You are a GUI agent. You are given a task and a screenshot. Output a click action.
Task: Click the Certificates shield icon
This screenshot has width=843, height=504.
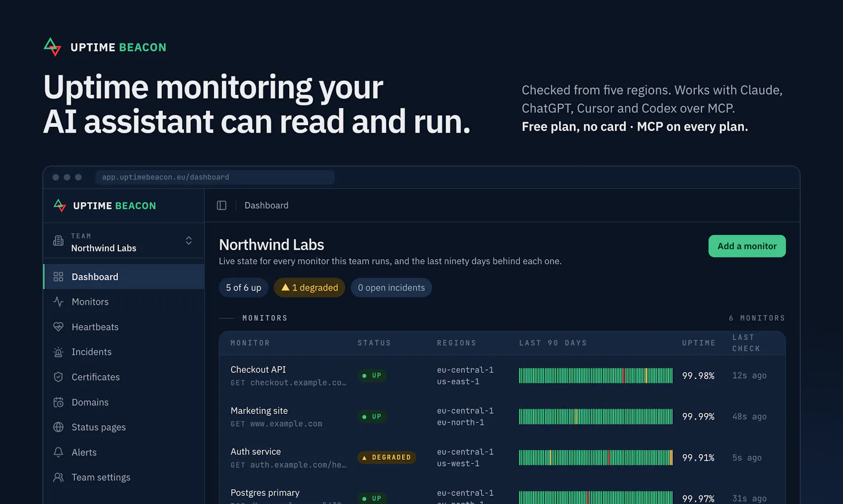pos(58,377)
